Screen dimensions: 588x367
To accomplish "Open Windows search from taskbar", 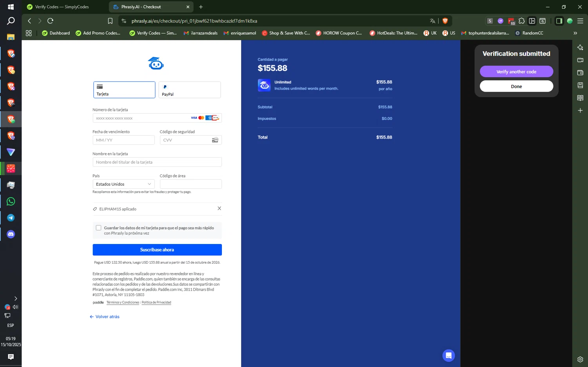I will [11, 21].
